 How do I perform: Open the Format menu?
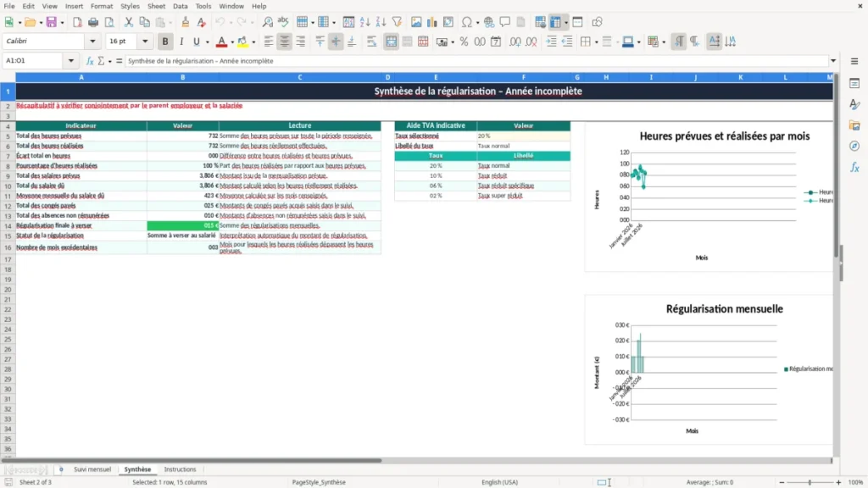pos(102,6)
